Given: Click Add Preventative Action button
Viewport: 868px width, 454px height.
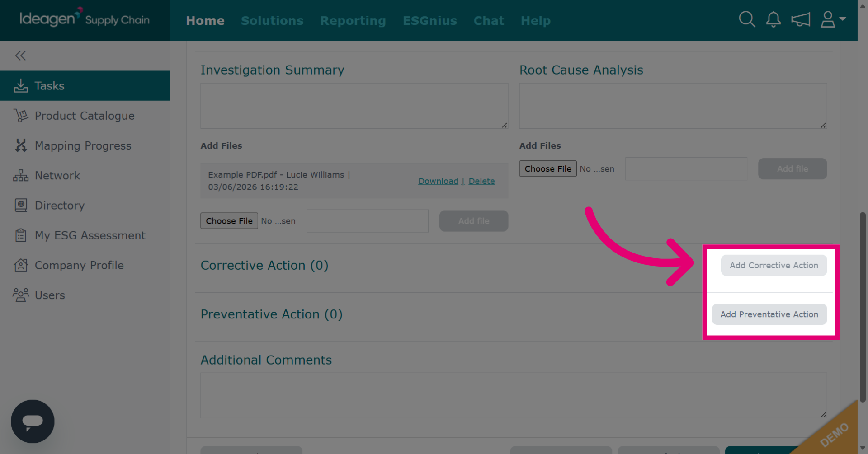Looking at the screenshot, I should tap(769, 314).
